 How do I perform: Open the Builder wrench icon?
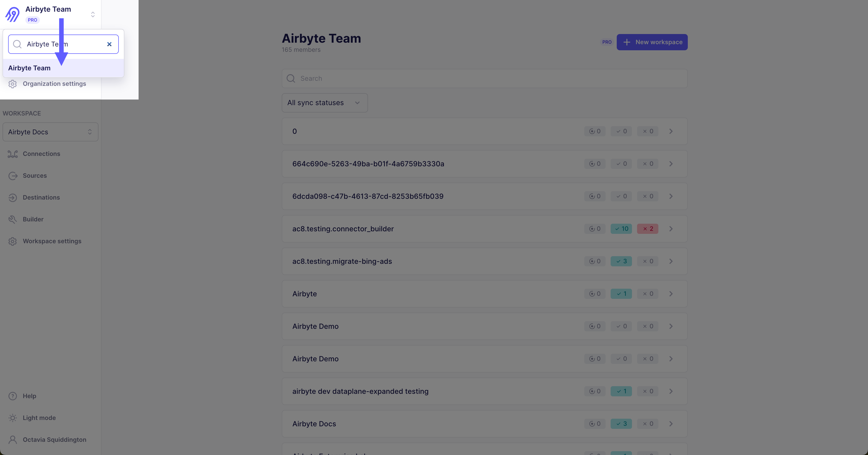[12, 219]
